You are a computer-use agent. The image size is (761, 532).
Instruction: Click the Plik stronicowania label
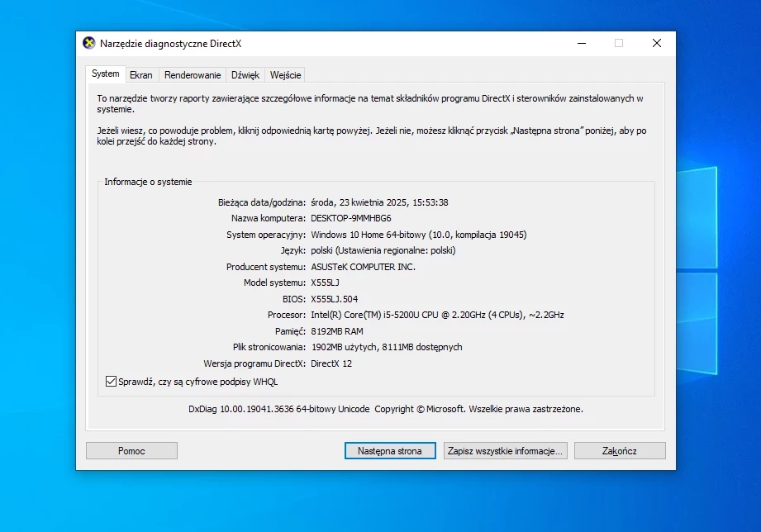[269, 347]
